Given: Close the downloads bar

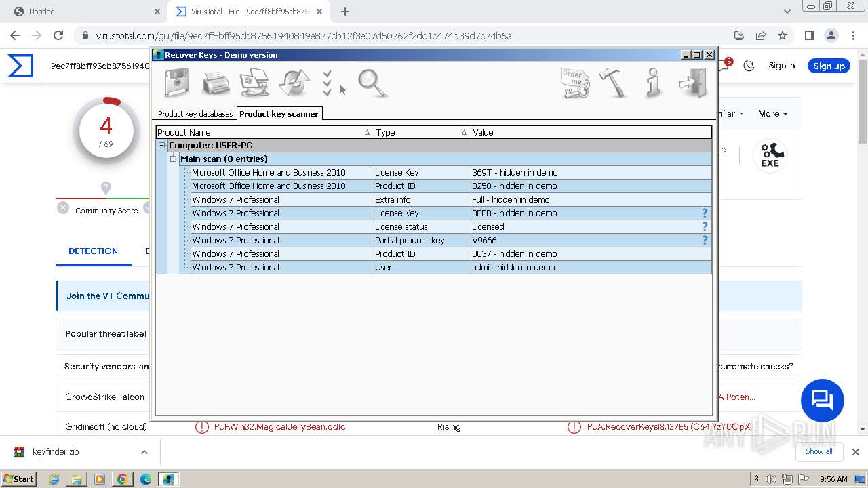Looking at the screenshot, I should coord(855,452).
